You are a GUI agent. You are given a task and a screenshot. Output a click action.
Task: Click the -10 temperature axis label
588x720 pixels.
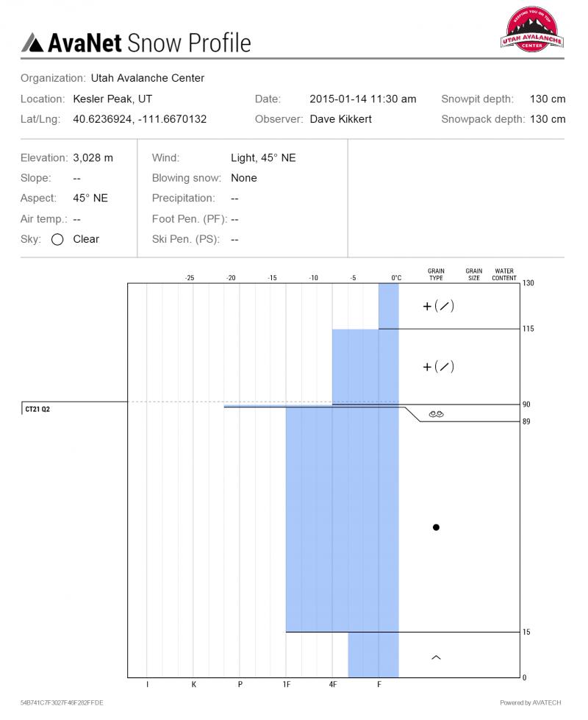[x=313, y=278]
